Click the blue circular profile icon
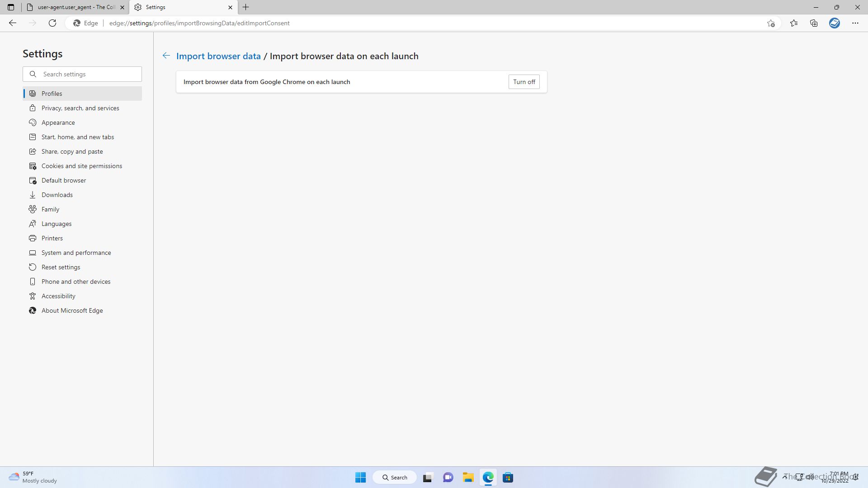This screenshot has height=488, width=868. 835,23
